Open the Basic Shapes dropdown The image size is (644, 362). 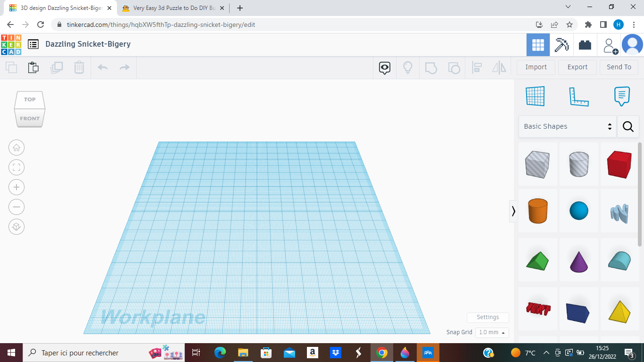point(566,126)
